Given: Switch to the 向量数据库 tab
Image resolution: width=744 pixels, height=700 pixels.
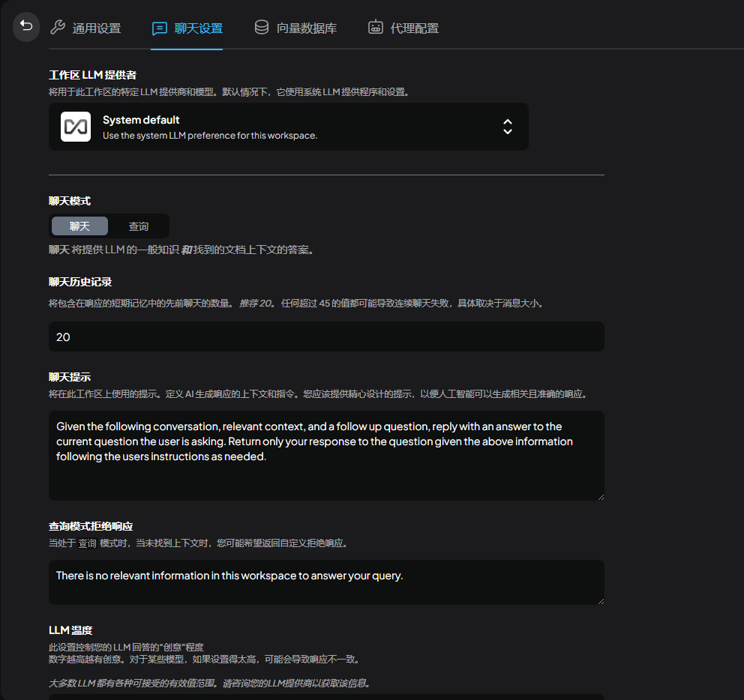Looking at the screenshot, I should tap(307, 28).
